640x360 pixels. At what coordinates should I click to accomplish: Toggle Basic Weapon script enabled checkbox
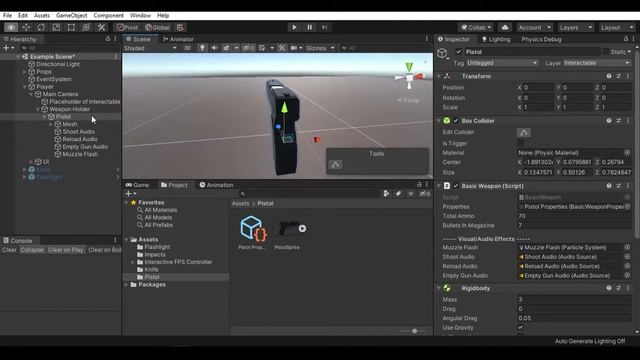click(x=456, y=186)
